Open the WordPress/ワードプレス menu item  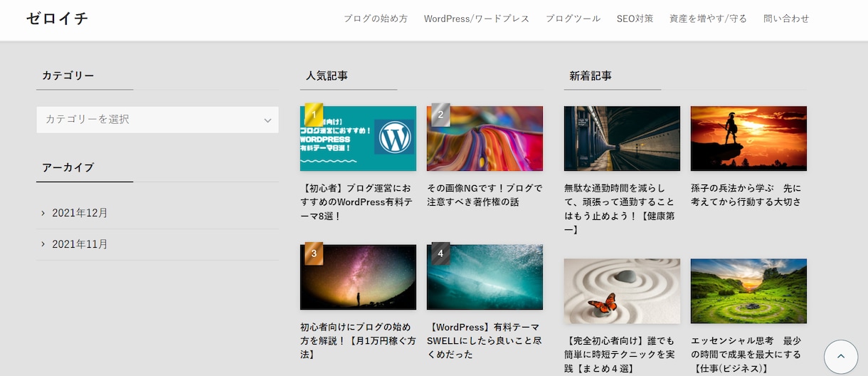[x=477, y=19]
